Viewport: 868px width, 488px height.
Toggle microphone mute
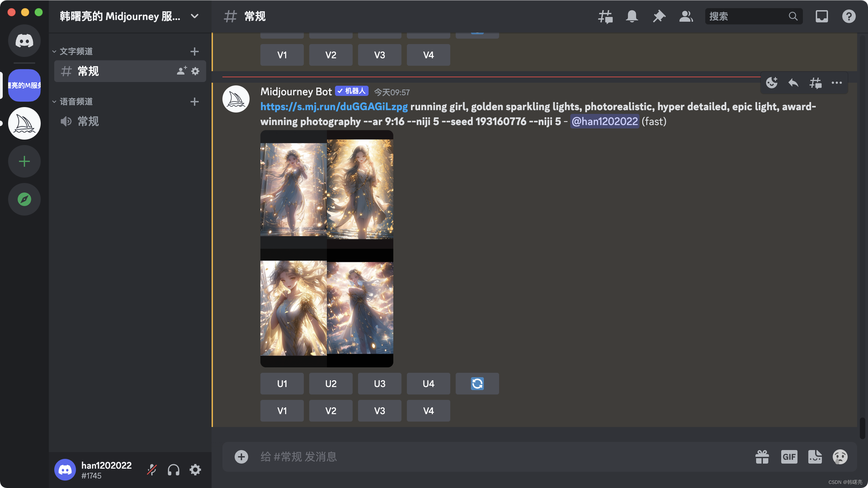[x=152, y=470]
